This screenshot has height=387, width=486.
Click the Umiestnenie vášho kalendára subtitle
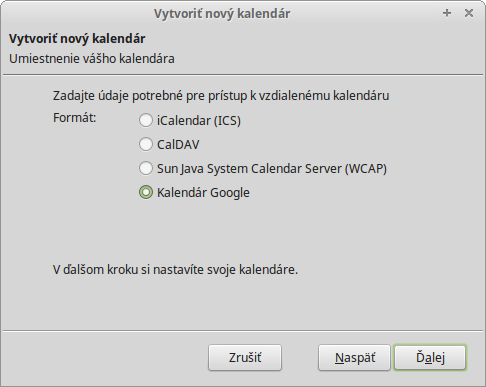(x=92, y=59)
